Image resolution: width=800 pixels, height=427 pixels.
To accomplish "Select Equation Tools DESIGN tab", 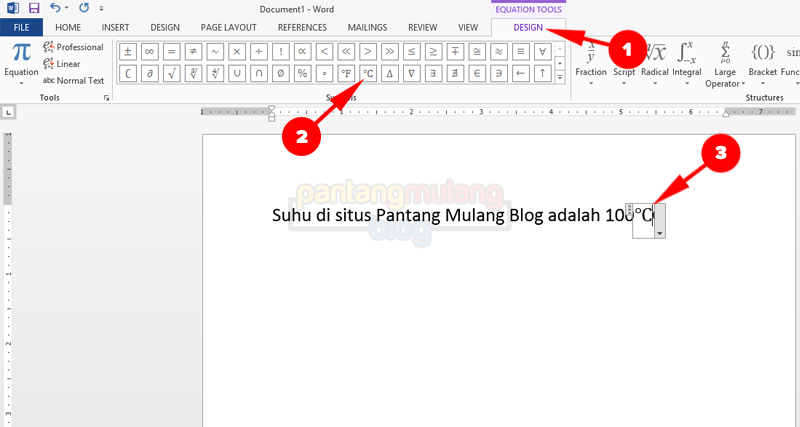I will [528, 28].
